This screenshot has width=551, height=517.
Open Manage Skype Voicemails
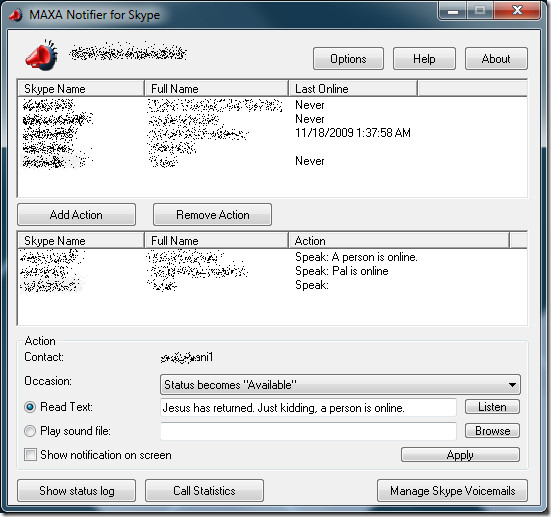(452, 491)
